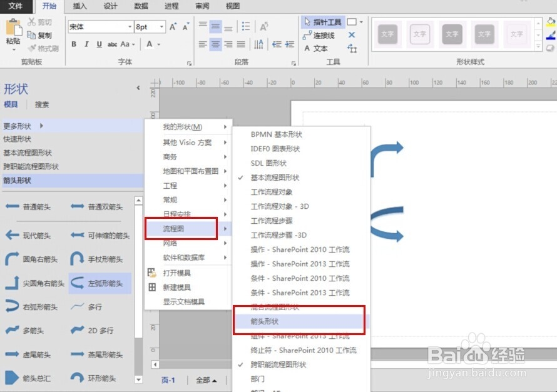557x392 pixels.
Task: Expand the 软件和数据库 submenu
Action: pyautogui.click(x=189, y=258)
